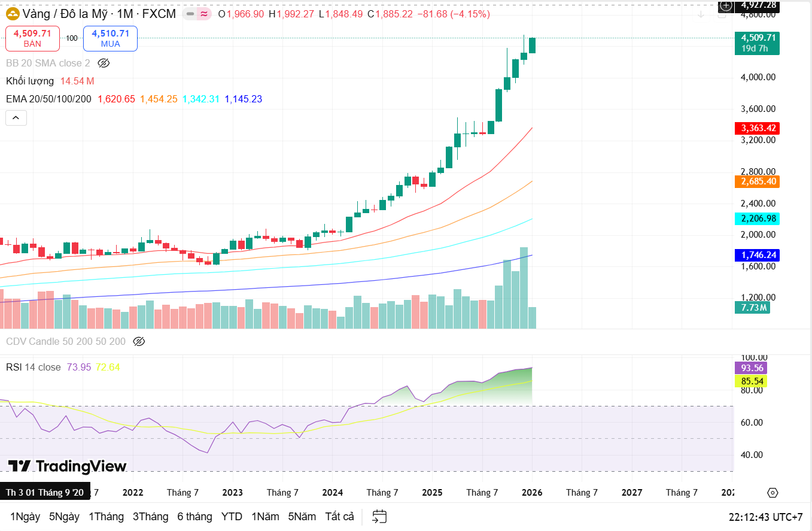This screenshot has width=812, height=531.
Task: Toggle visibility of the CDV Candle indicator
Action: point(139,341)
